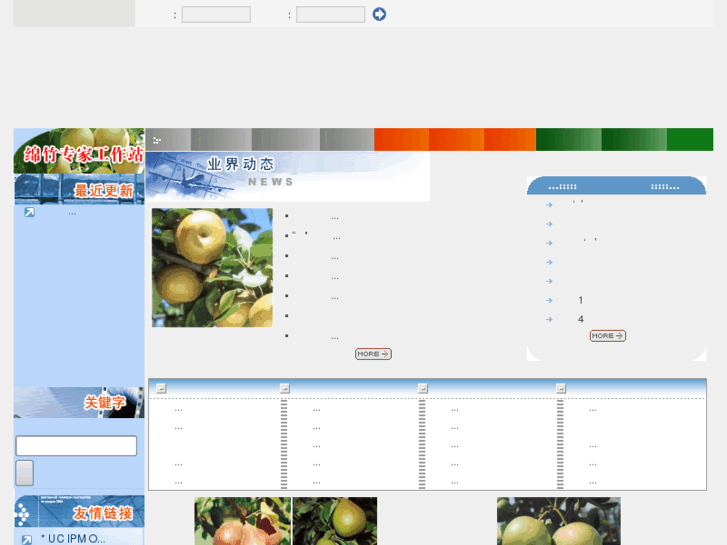Open the 最近更新 section banner
The width and height of the screenshot is (727, 545).
[x=79, y=189]
